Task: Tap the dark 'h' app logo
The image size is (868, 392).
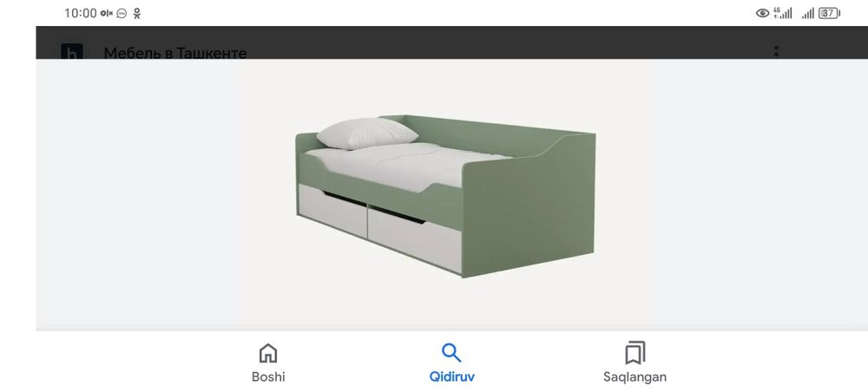Action: pos(72,51)
